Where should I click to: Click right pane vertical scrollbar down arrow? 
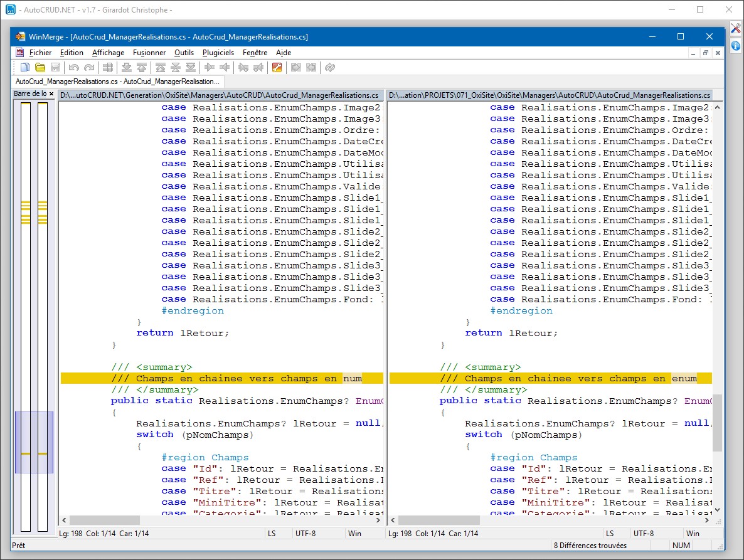(x=717, y=510)
